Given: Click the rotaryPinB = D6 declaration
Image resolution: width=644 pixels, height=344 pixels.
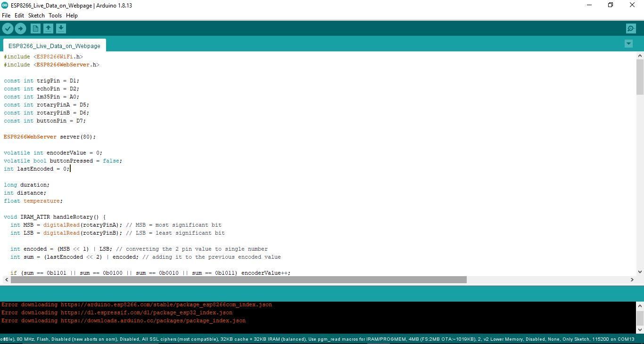Looking at the screenshot, I should click(x=46, y=113).
